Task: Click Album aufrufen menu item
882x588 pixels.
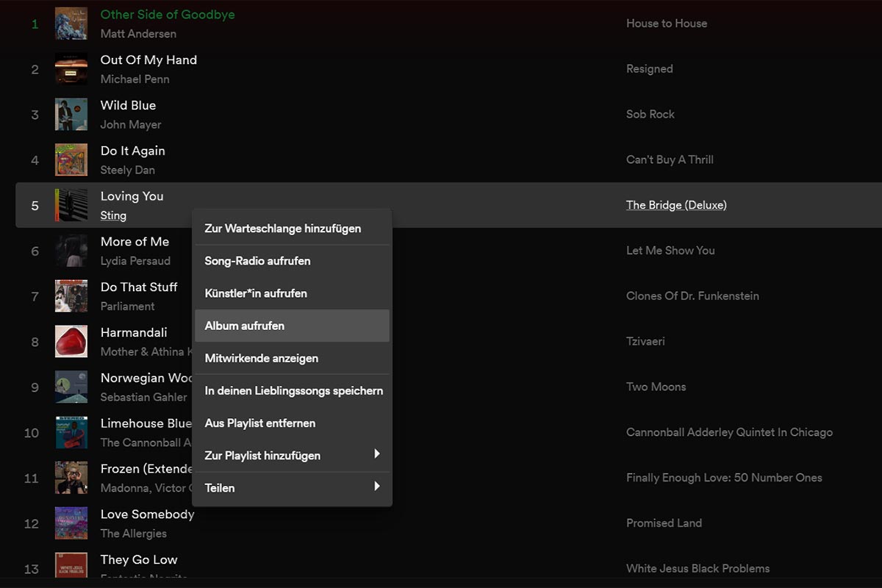Action: 245,326
